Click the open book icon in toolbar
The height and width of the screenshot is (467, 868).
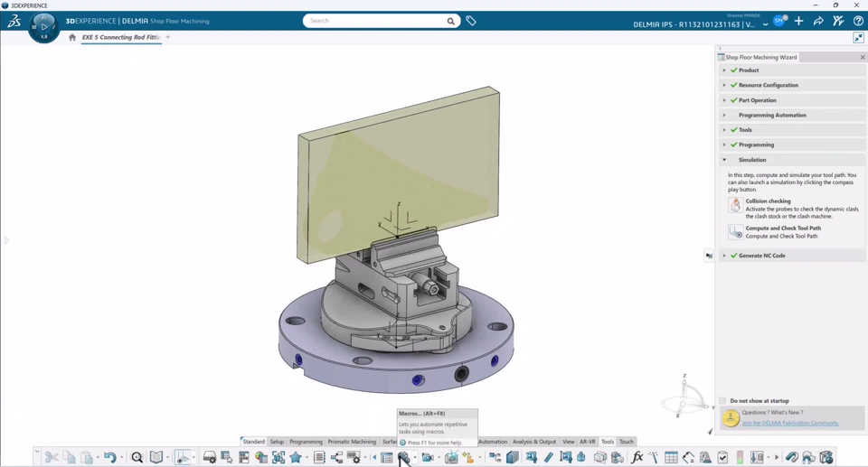pyautogui.click(x=156, y=457)
